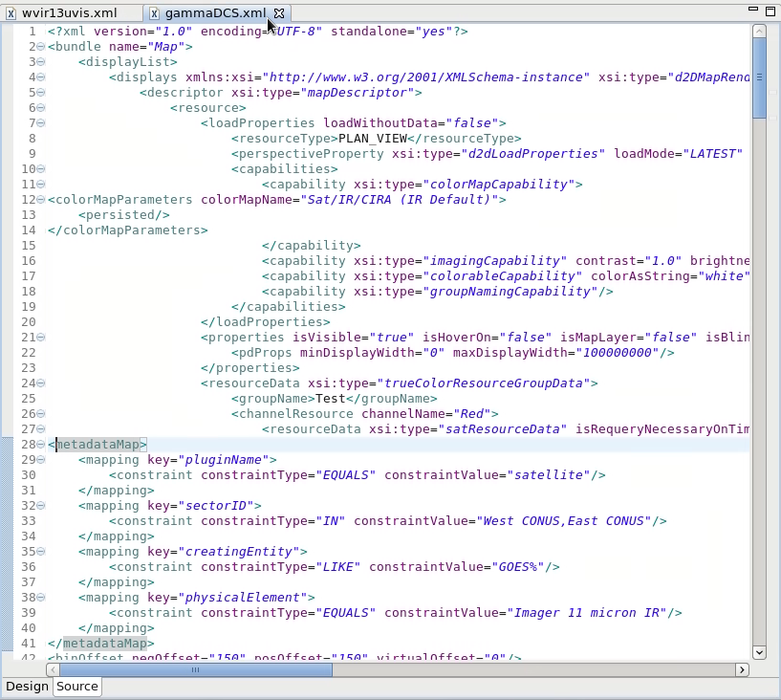This screenshot has height=700, width=781.
Task: Click the vertical scrollbar down arrow
Action: tap(759, 652)
